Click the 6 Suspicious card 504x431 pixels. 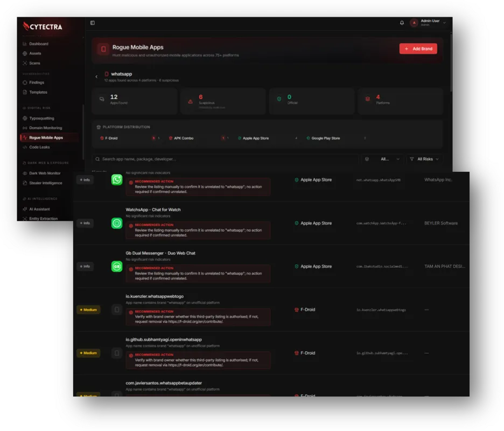(223, 101)
